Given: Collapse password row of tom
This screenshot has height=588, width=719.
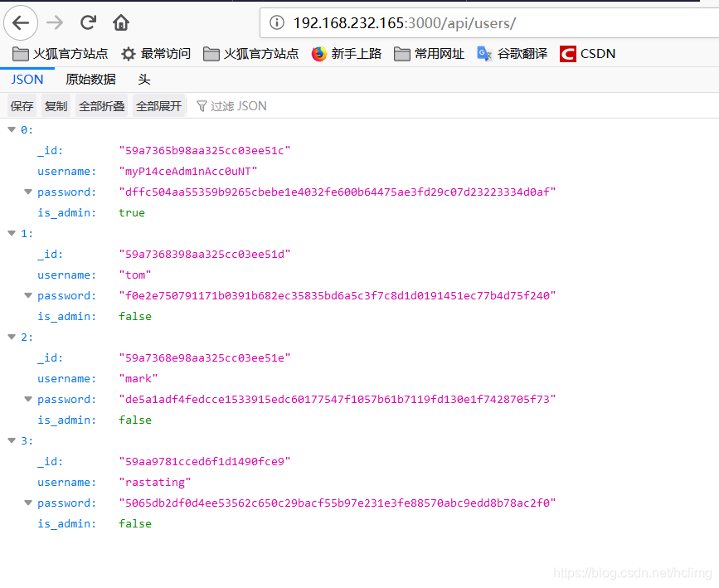Looking at the screenshot, I should coord(28,296).
